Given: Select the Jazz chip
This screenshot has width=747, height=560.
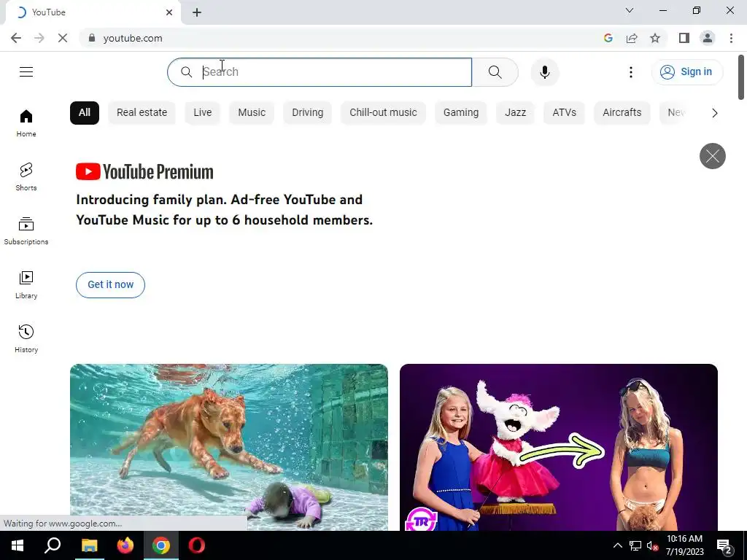Looking at the screenshot, I should click(516, 113).
